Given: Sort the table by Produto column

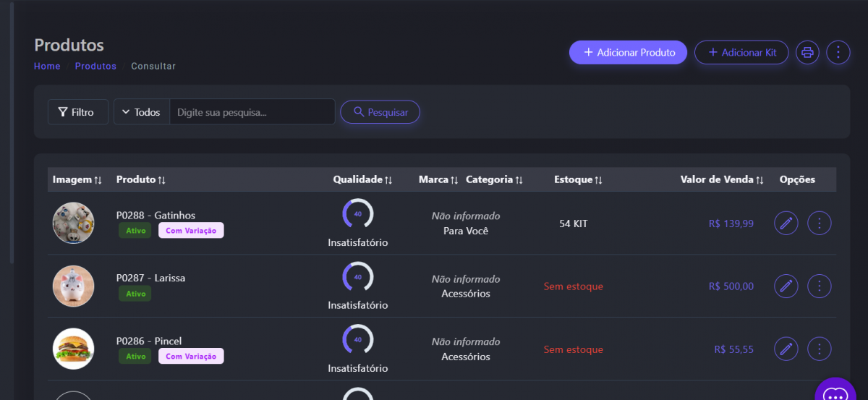Looking at the screenshot, I should (141, 180).
